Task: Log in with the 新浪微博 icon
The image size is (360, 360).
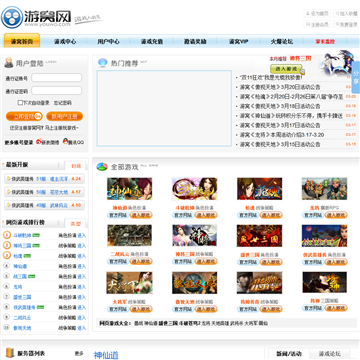Action: 39,141
